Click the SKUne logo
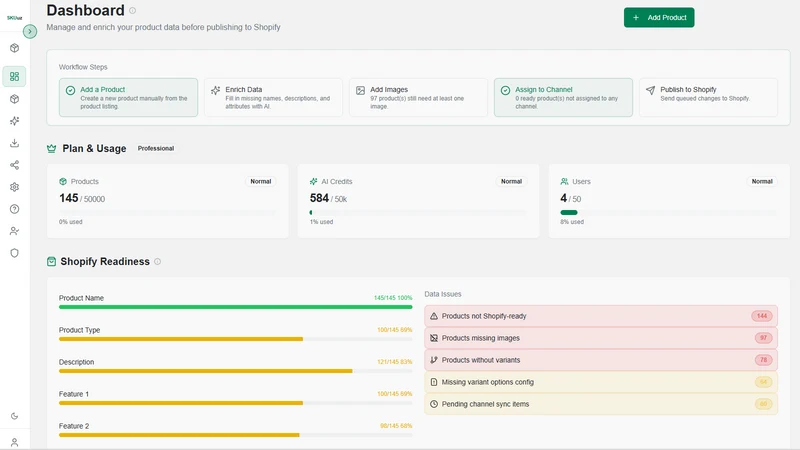The image size is (800, 450). coord(14,17)
